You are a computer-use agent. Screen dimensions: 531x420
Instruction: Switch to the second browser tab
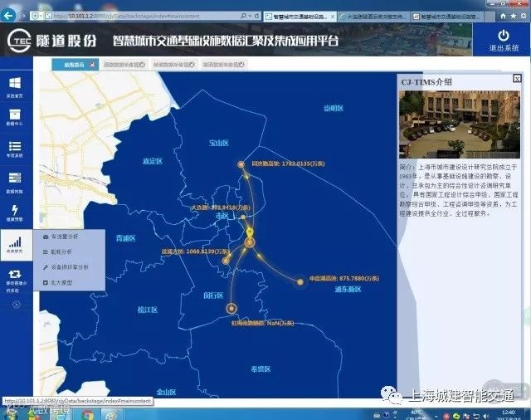(374, 17)
